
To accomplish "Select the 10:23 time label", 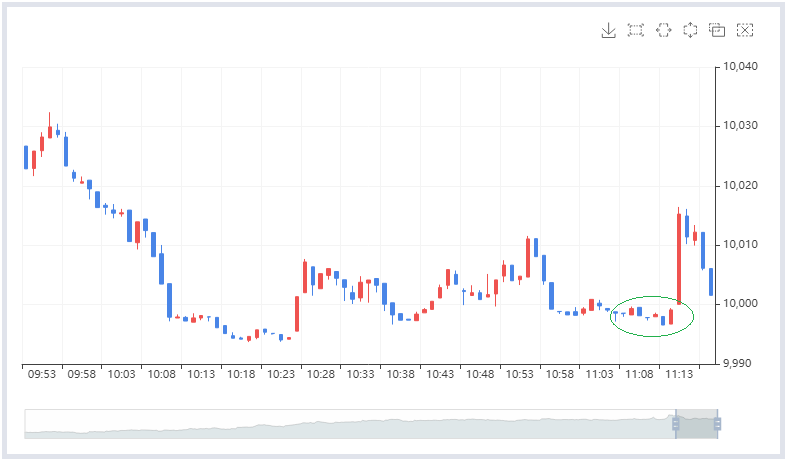I will click(281, 374).
